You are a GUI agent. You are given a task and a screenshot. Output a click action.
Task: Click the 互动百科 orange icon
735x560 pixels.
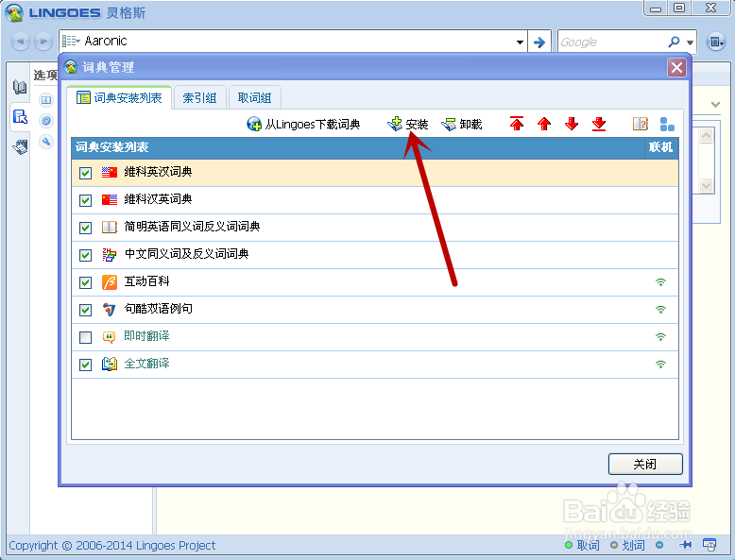coord(110,282)
